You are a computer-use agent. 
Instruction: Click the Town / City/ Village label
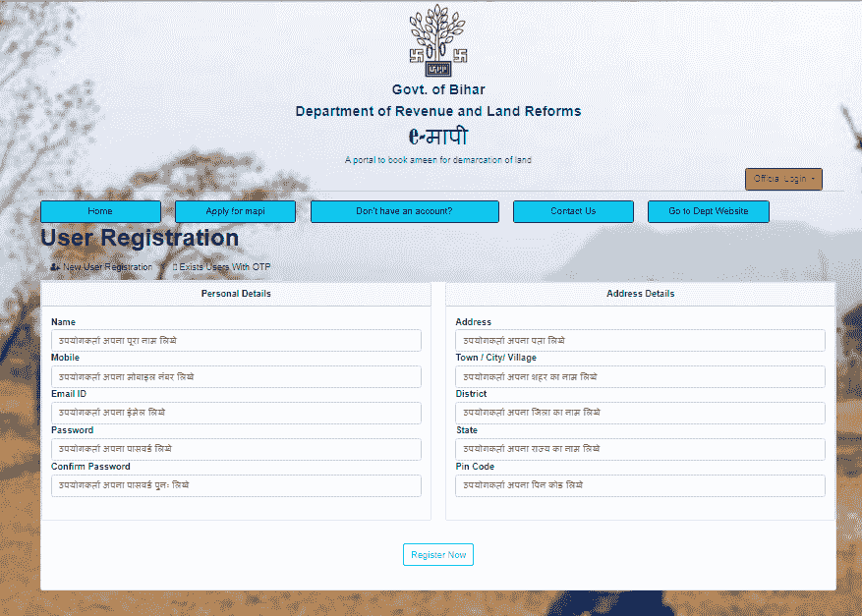(x=495, y=358)
